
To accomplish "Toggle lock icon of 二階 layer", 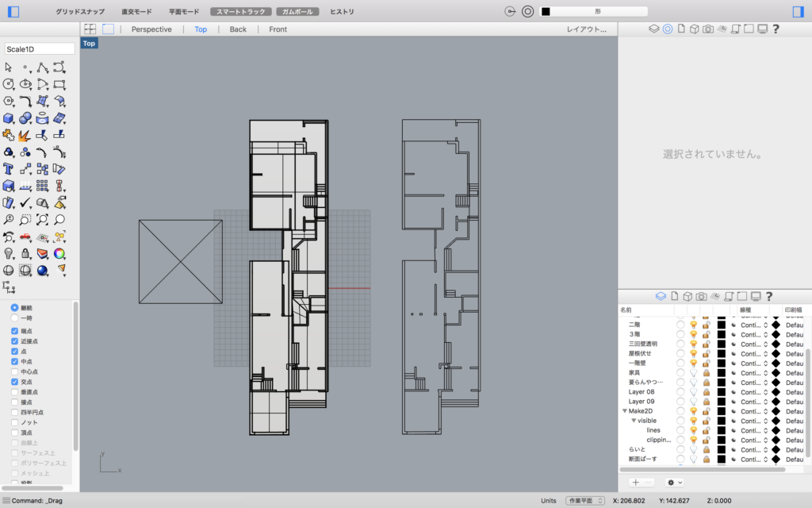I will pyautogui.click(x=707, y=325).
